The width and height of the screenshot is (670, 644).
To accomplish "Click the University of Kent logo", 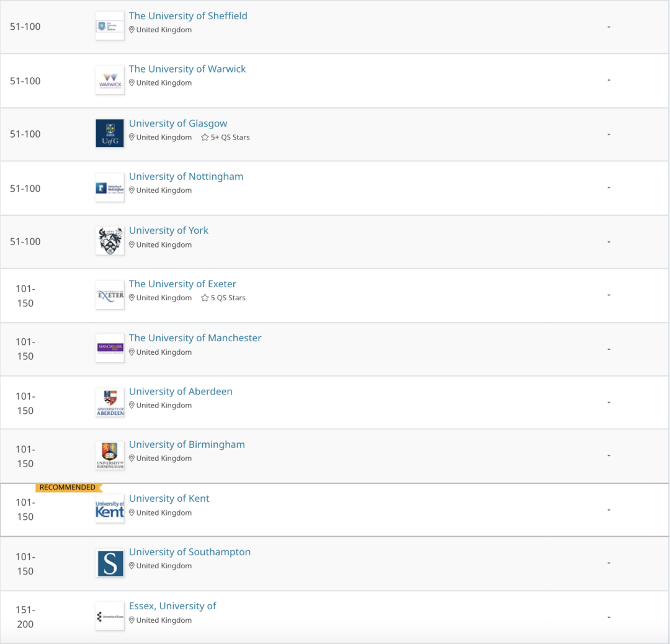I will pos(110,509).
